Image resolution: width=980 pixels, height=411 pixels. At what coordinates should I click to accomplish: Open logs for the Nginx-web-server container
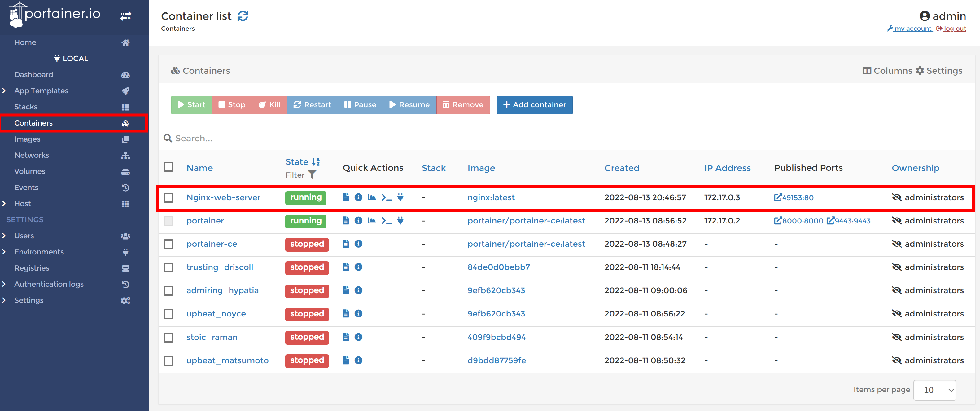345,197
